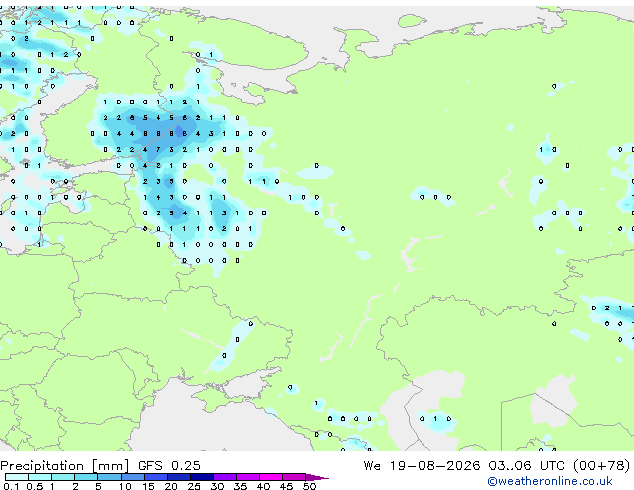The image size is (634, 490).
Task: Pick the legend swatch between 0.1 and 0.5
Action: [17, 477]
